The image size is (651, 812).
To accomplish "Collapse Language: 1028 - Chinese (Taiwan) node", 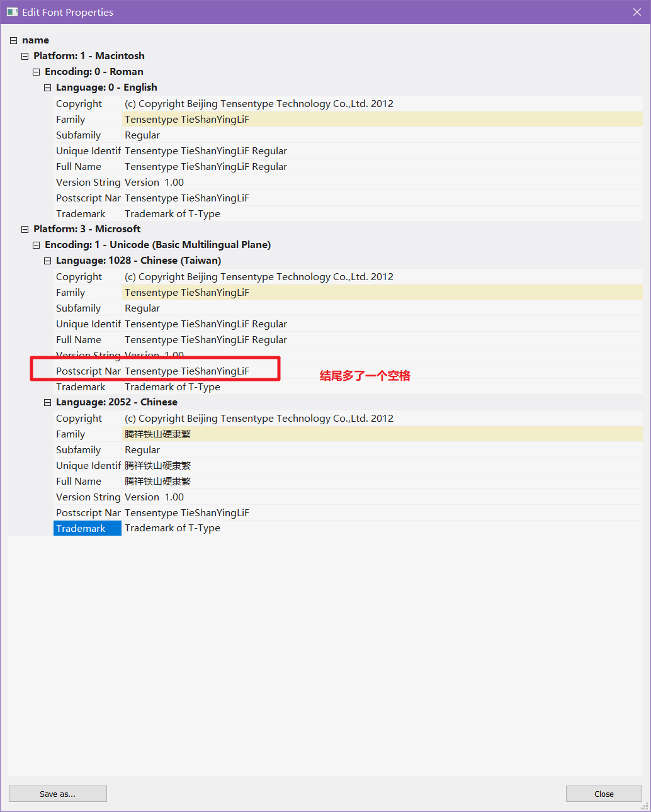I will coord(47,261).
